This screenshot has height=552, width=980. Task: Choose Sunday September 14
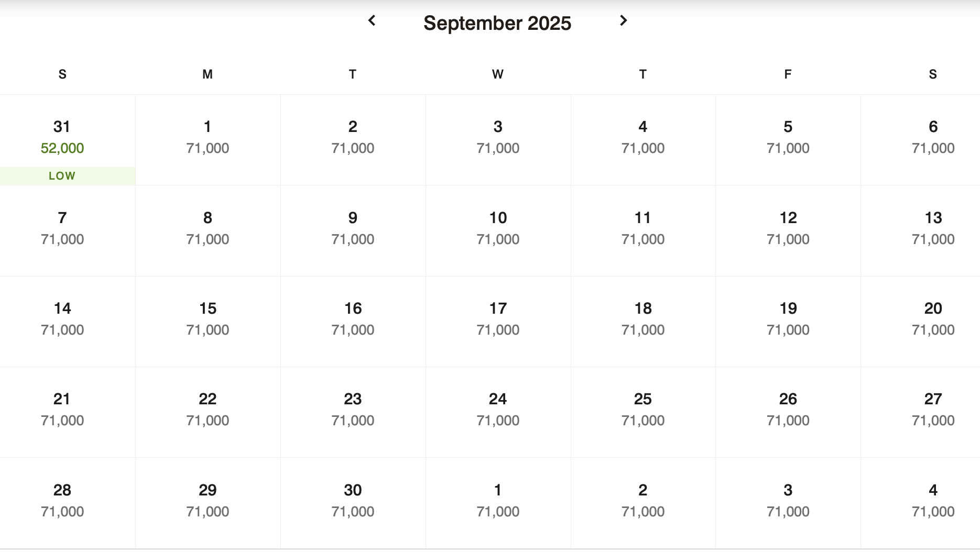(62, 319)
